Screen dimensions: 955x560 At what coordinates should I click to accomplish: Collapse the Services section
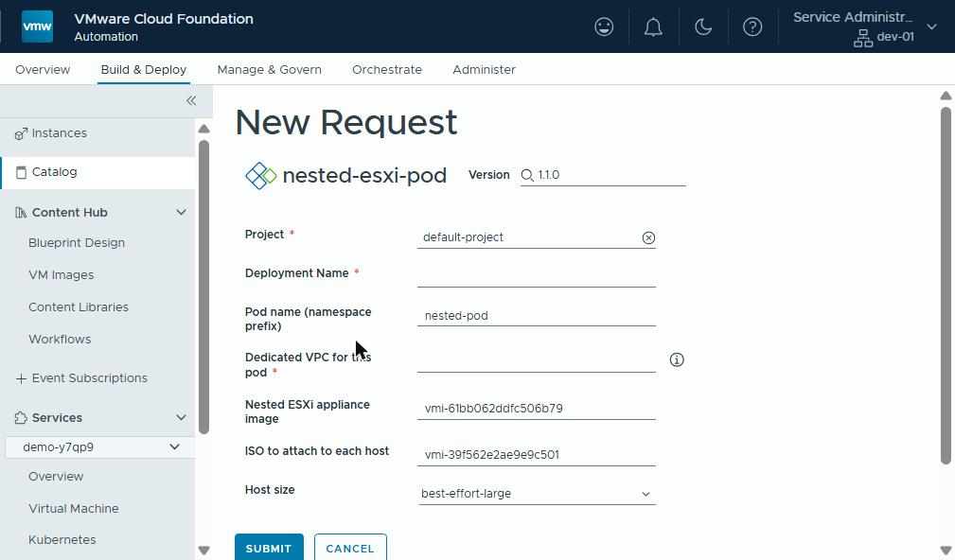click(181, 417)
